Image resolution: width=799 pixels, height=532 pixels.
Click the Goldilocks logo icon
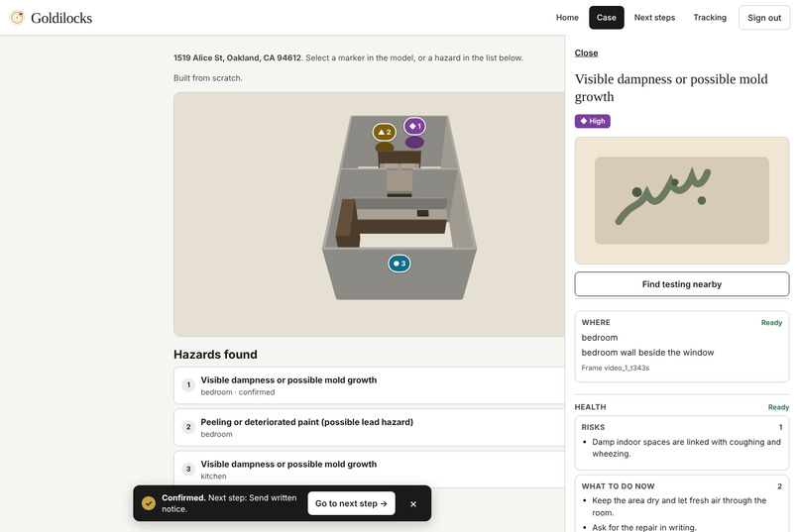tap(17, 17)
